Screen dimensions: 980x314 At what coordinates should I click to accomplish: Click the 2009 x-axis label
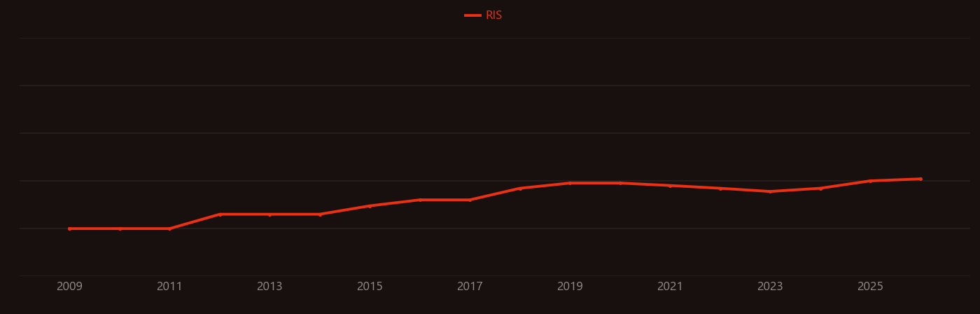pyautogui.click(x=69, y=287)
